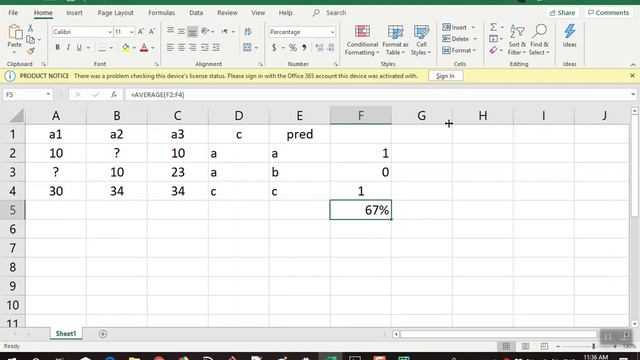The width and height of the screenshot is (640, 360).
Task: Open Conditional Formatting menu
Action: [362, 40]
